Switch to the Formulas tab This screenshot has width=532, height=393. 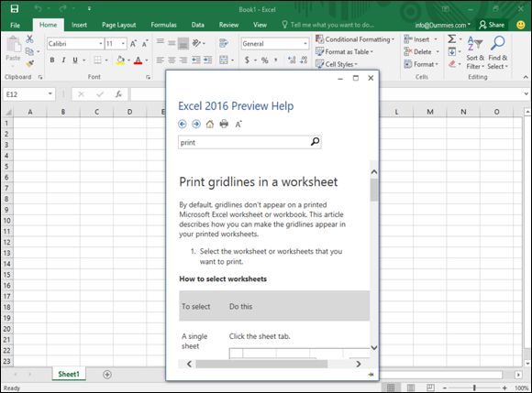click(163, 25)
